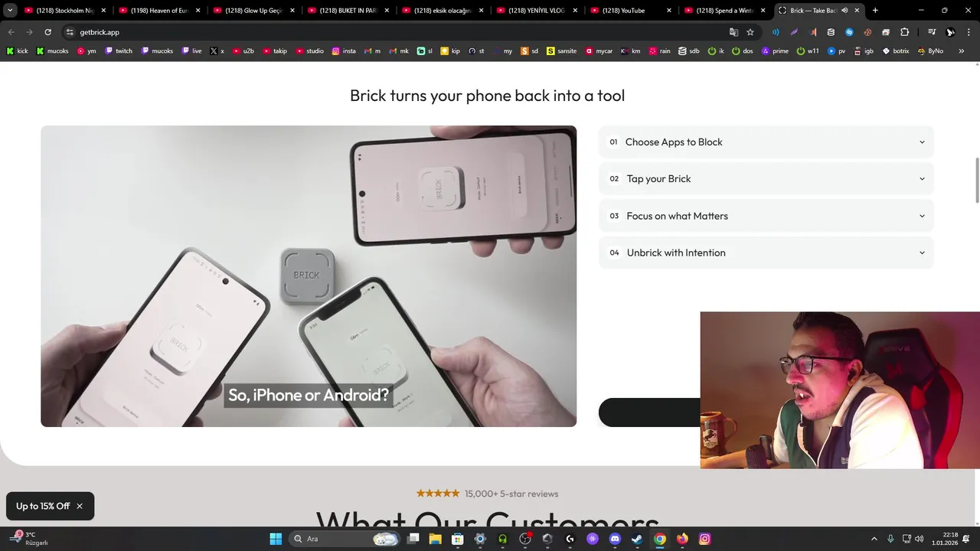Click the black button below the steps
Viewport: 980px width, 551px height.
(x=649, y=412)
